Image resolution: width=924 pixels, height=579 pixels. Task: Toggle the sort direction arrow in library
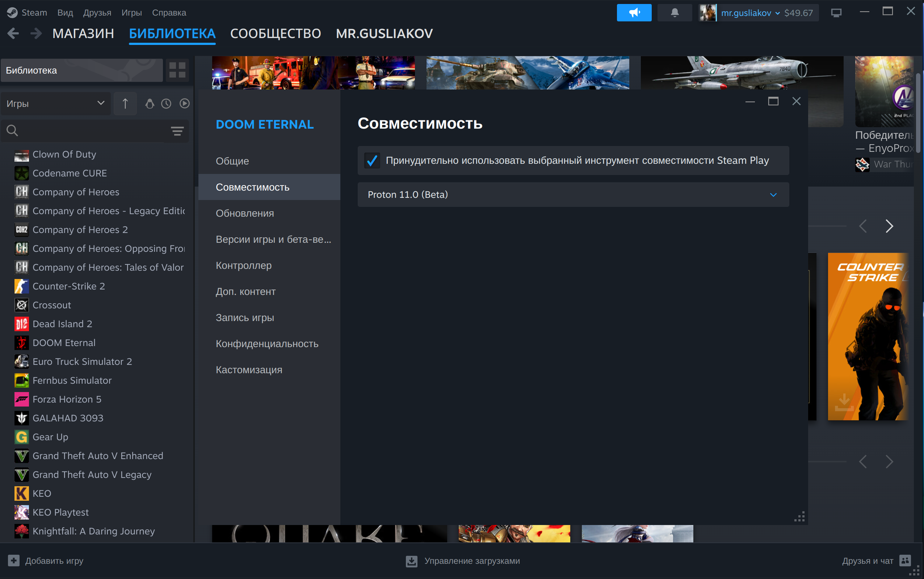(125, 103)
